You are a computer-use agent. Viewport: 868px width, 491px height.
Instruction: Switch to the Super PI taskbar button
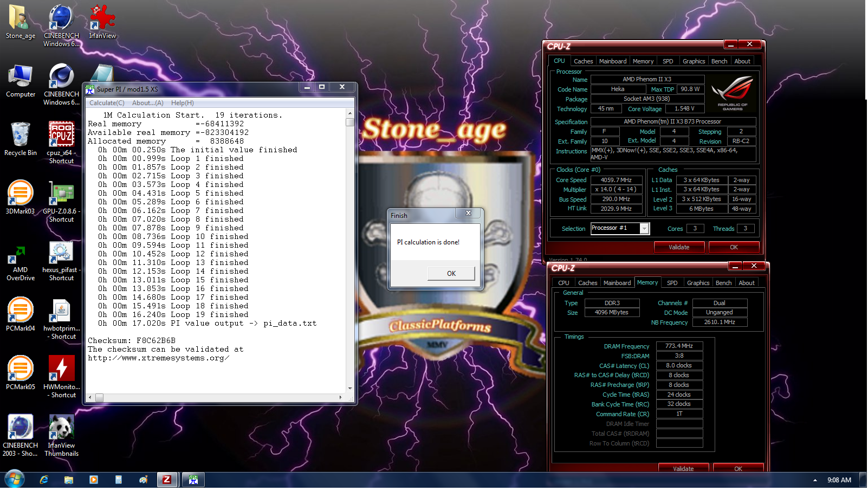[193, 480]
